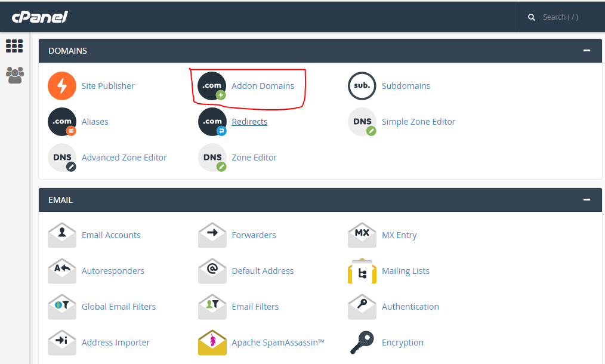Image resolution: width=605 pixels, height=364 pixels.
Task: Click the search magnifier icon
Action: (x=531, y=17)
